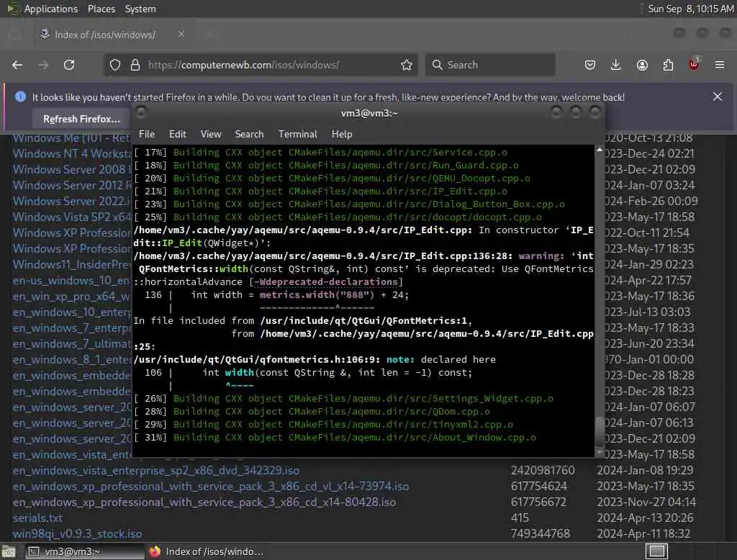This screenshot has height=560, width=737.
Task: Open en_windows_8_1_enter link
Action: (72, 360)
